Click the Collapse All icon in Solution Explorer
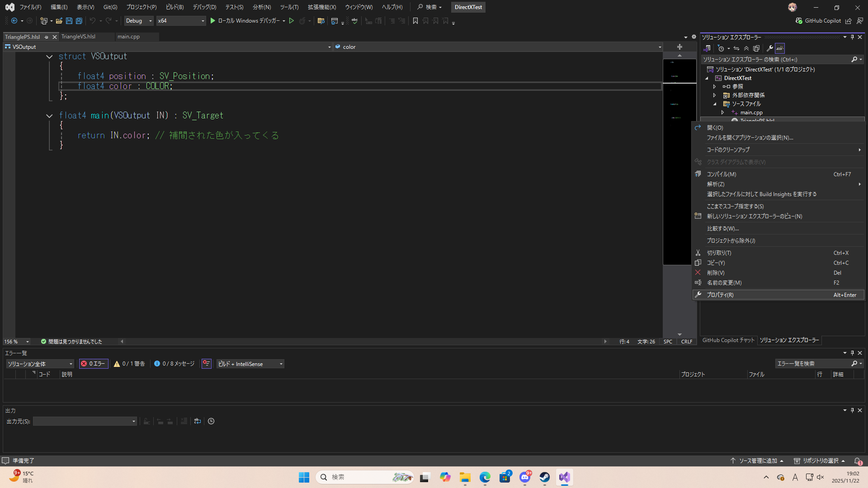The image size is (868, 488). tap(746, 48)
